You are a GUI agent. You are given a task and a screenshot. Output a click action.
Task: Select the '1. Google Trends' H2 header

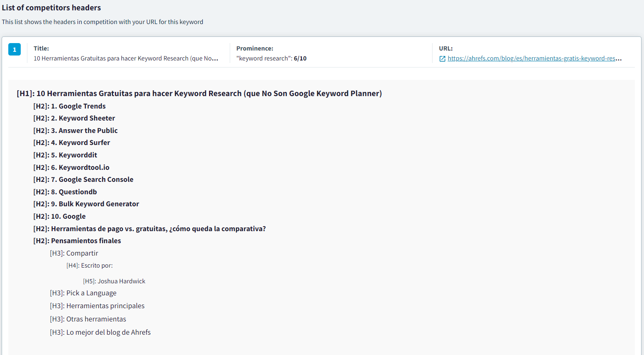click(x=69, y=106)
